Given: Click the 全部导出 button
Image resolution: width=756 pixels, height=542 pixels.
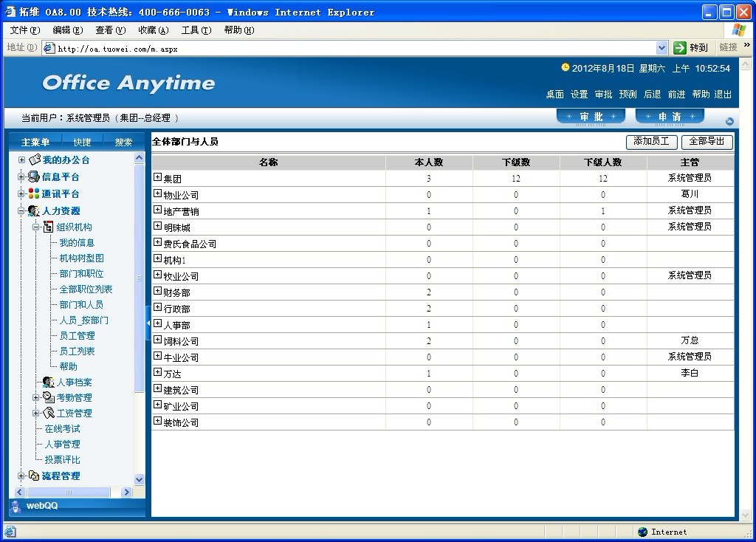Looking at the screenshot, I should click(707, 142).
